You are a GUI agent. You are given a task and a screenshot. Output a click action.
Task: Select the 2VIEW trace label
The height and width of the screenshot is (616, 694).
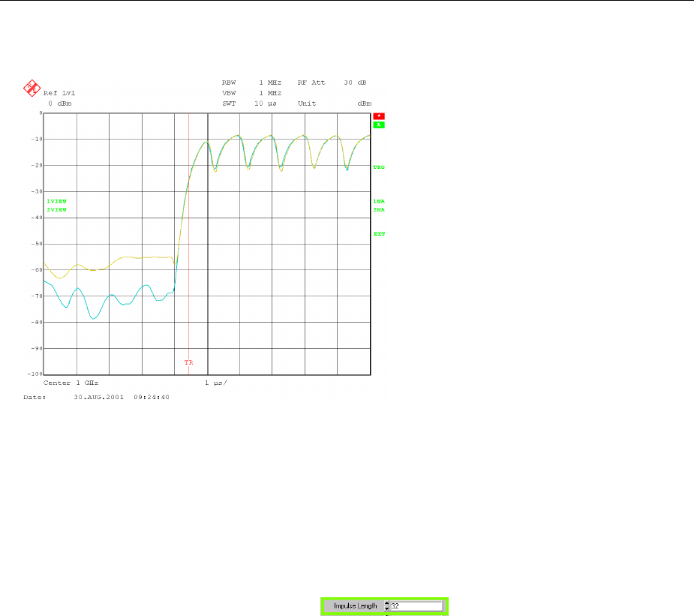click(57, 210)
